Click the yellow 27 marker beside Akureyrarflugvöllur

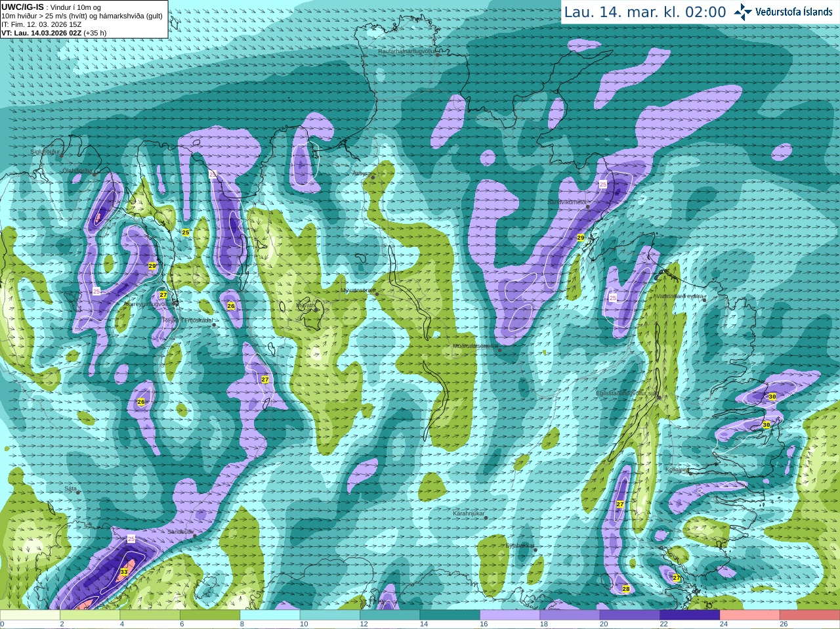163,295
